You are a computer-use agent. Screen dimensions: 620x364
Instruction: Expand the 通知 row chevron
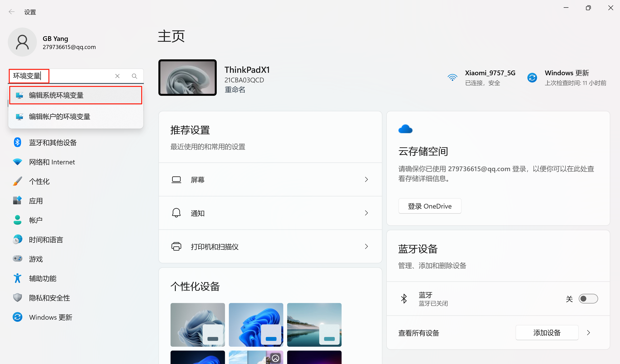(x=366, y=213)
